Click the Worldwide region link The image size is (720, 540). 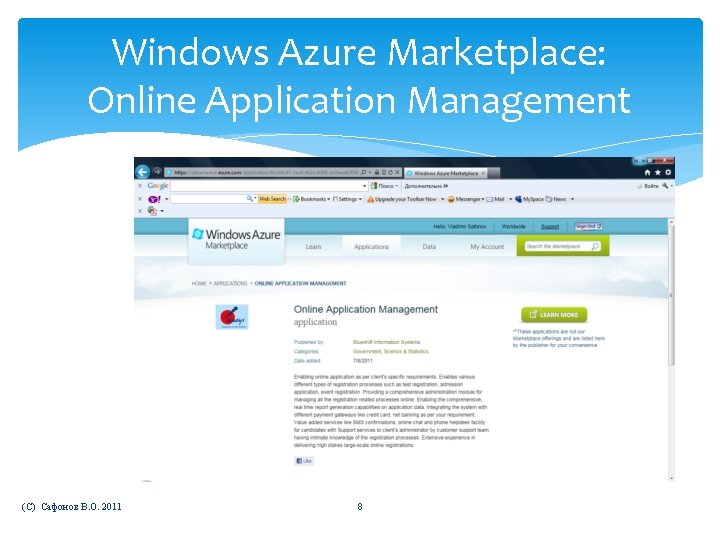513,226
